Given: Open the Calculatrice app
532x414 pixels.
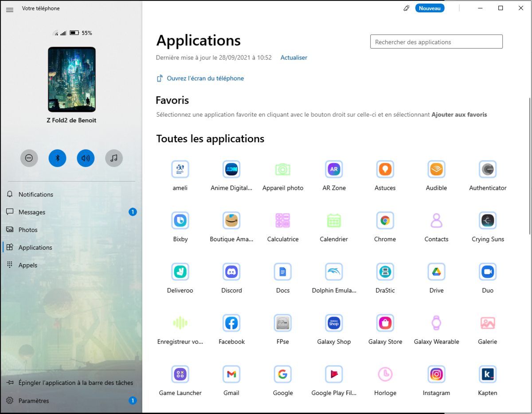Looking at the screenshot, I should pyautogui.click(x=283, y=220).
